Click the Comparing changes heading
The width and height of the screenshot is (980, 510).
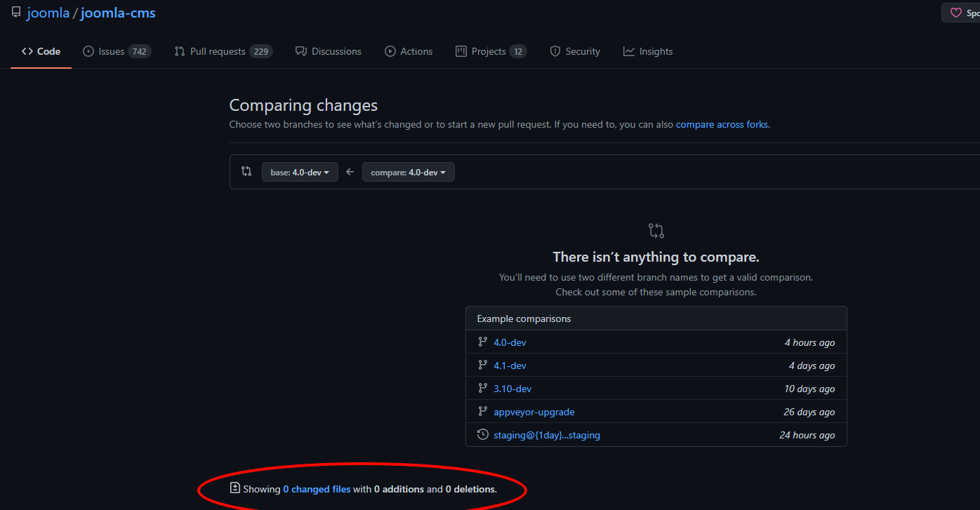tap(303, 105)
